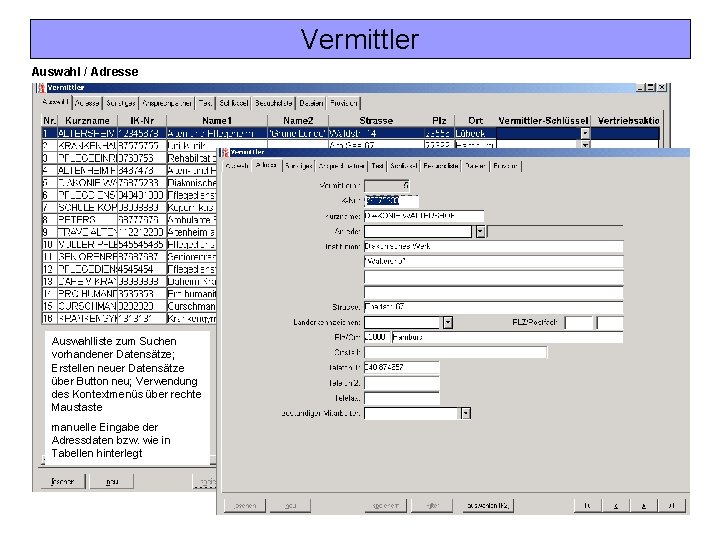
Task: Jump to first record with |< button
Action: pos(587,506)
